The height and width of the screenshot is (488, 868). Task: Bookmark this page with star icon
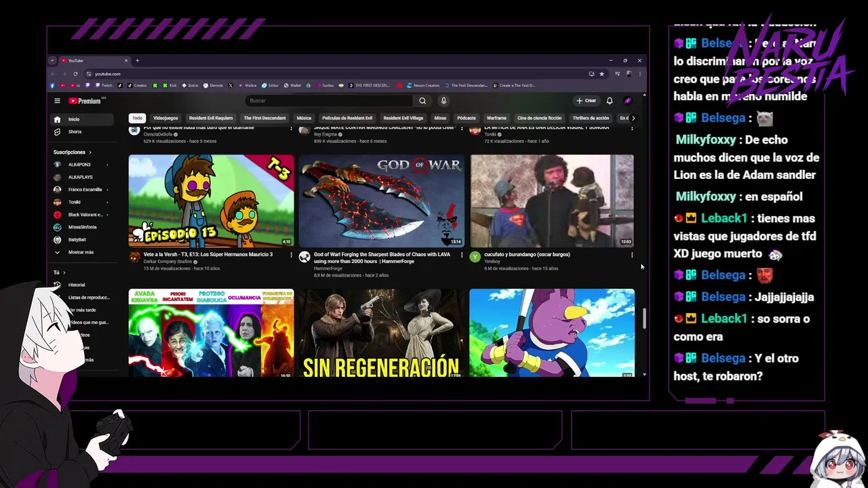(601, 74)
